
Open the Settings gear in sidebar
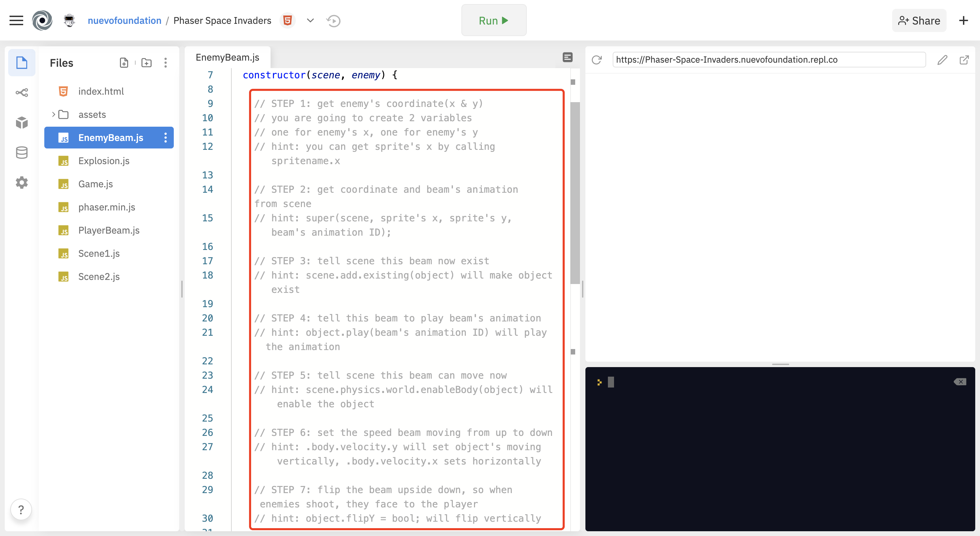(x=22, y=183)
